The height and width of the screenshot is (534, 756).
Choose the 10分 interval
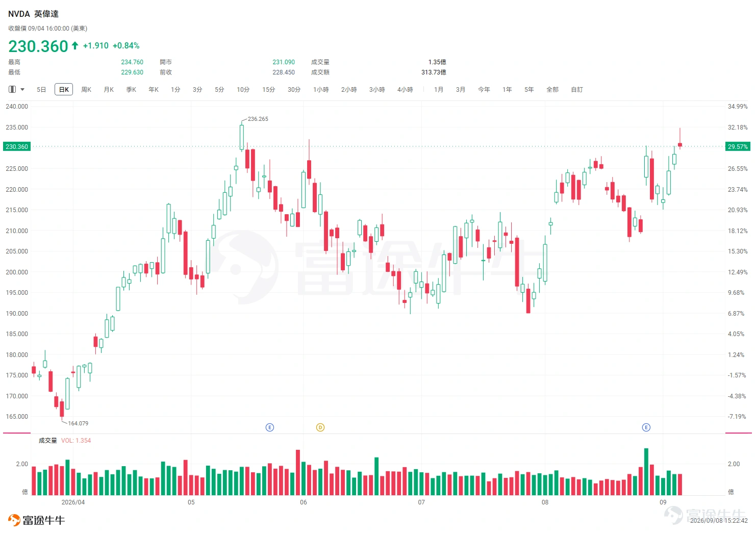pos(243,90)
